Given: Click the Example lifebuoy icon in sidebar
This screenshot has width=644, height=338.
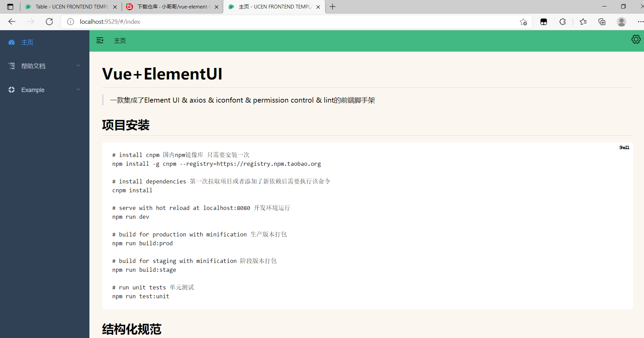Looking at the screenshot, I should pos(12,90).
